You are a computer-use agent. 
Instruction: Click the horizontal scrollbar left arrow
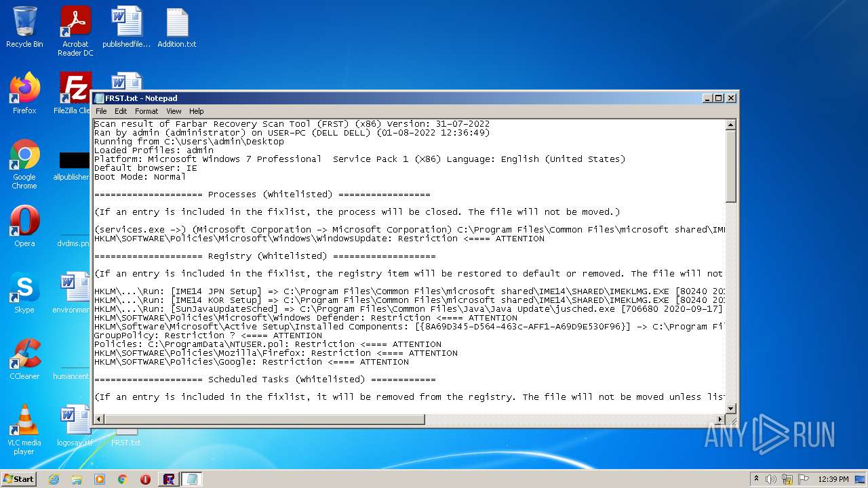99,420
